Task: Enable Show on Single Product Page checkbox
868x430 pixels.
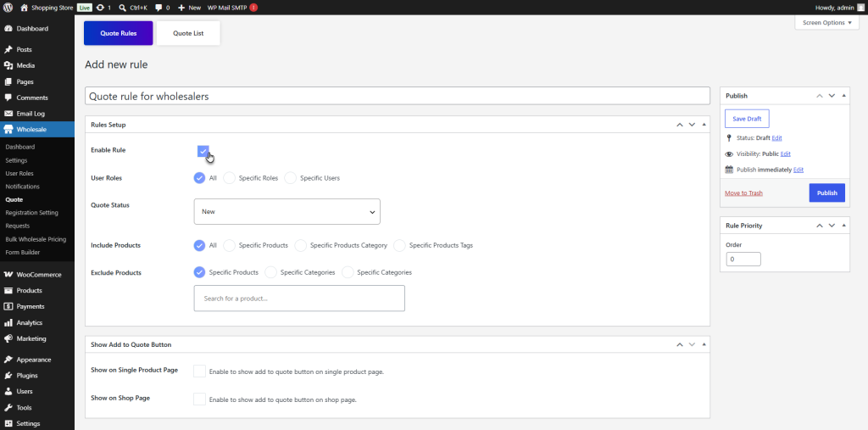Action: [x=200, y=371]
